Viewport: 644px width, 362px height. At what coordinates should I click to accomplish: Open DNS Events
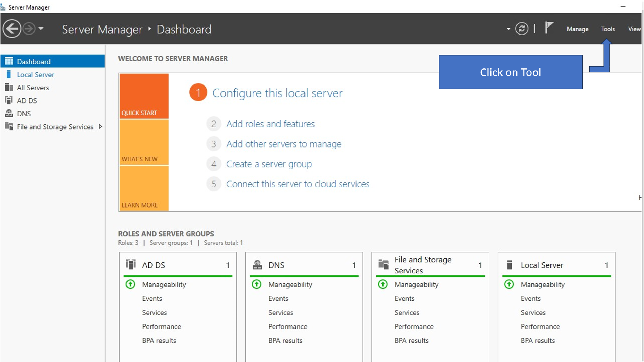pyautogui.click(x=278, y=299)
